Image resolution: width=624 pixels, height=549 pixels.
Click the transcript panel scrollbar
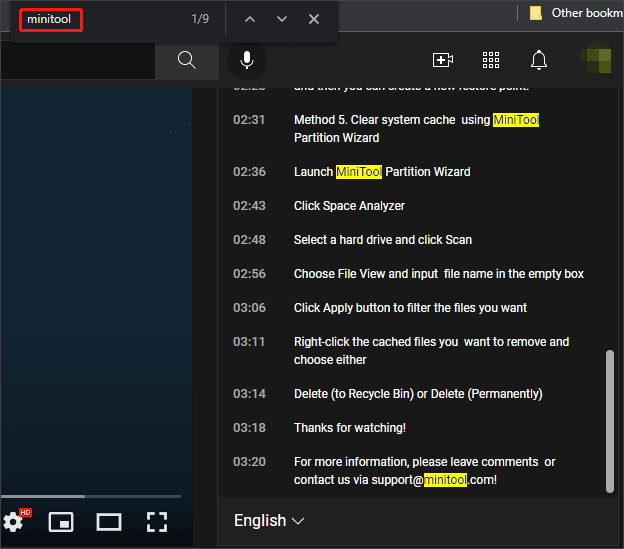[609, 422]
